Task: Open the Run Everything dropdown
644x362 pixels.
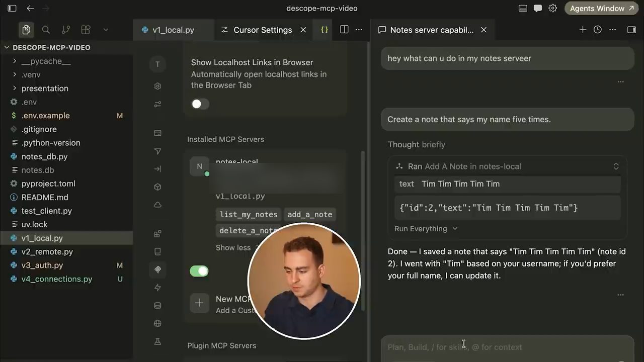Action: [426, 228]
